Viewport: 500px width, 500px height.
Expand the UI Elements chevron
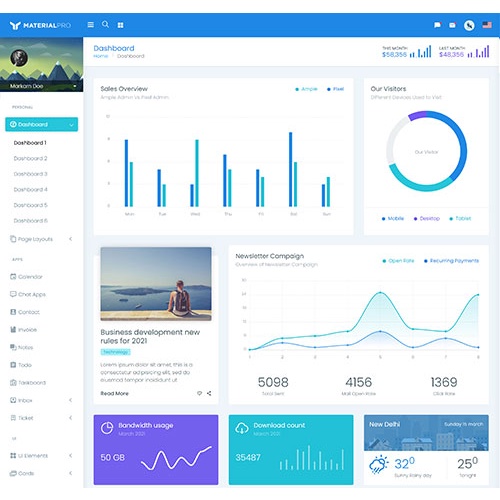click(x=70, y=455)
